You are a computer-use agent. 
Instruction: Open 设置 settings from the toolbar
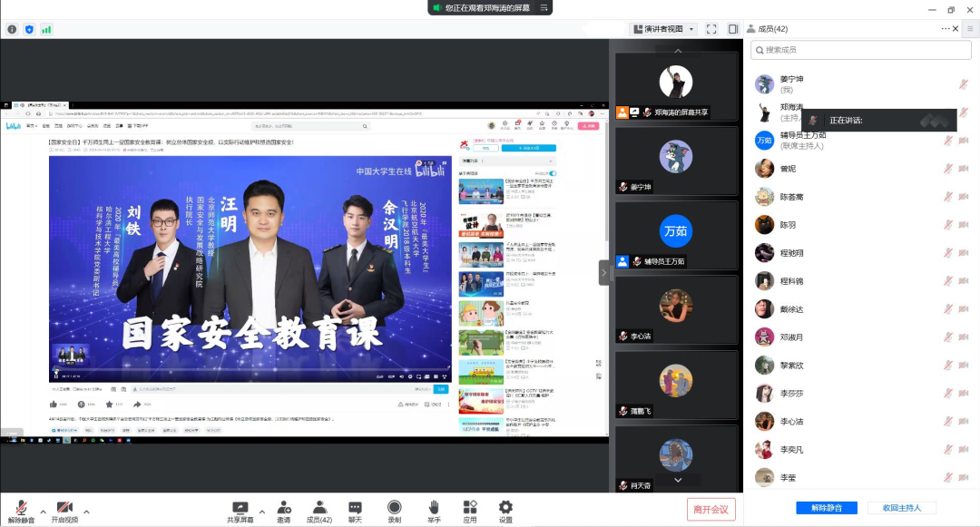[x=505, y=512]
